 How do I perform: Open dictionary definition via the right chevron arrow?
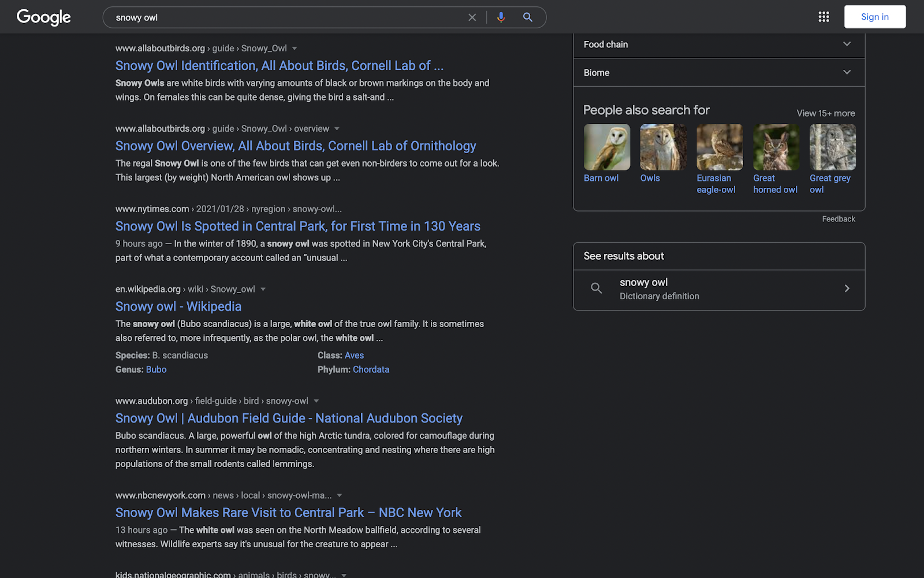tap(847, 288)
